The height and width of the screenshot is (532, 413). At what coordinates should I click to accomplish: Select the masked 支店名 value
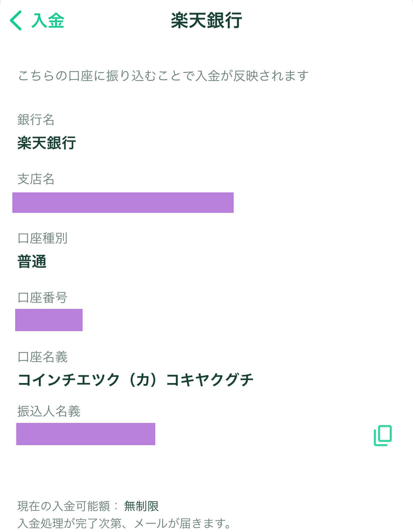123,203
